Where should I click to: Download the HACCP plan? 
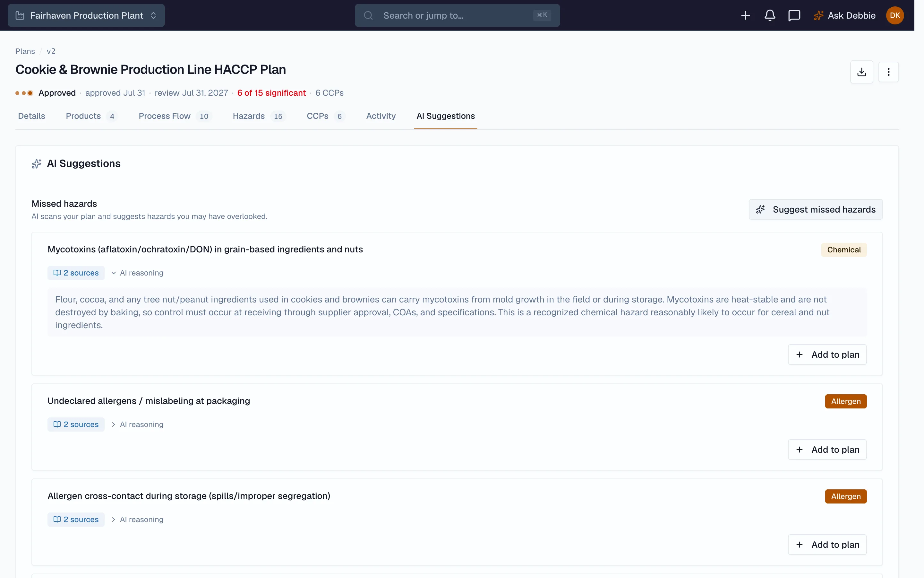point(861,72)
